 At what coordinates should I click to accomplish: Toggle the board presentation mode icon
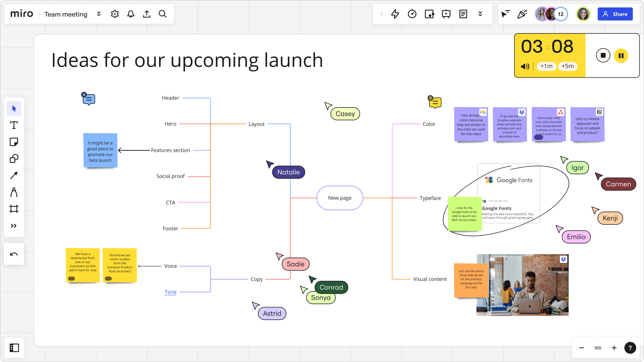(x=446, y=14)
